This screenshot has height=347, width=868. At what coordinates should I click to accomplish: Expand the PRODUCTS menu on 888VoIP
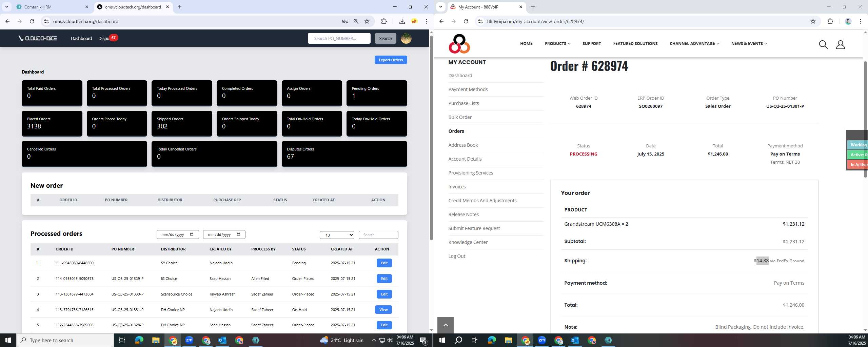[x=557, y=44]
